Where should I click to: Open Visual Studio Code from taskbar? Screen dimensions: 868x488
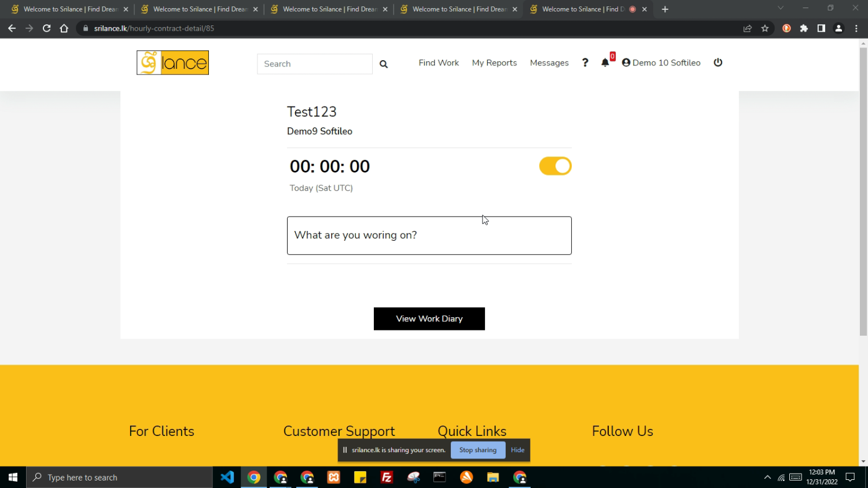coord(227,478)
